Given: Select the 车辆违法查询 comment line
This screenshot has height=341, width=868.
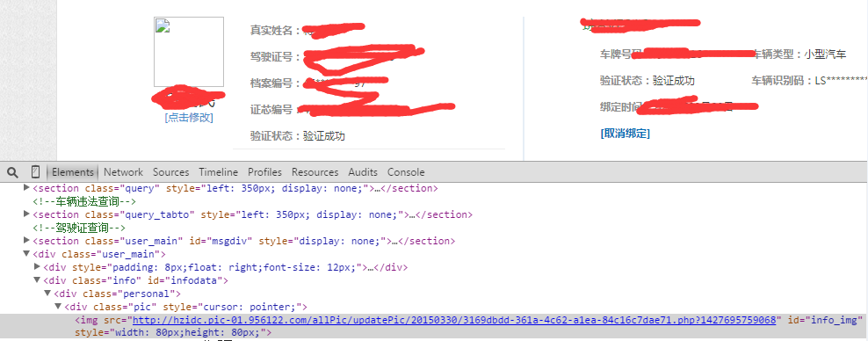Looking at the screenshot, I should (84, 201).
